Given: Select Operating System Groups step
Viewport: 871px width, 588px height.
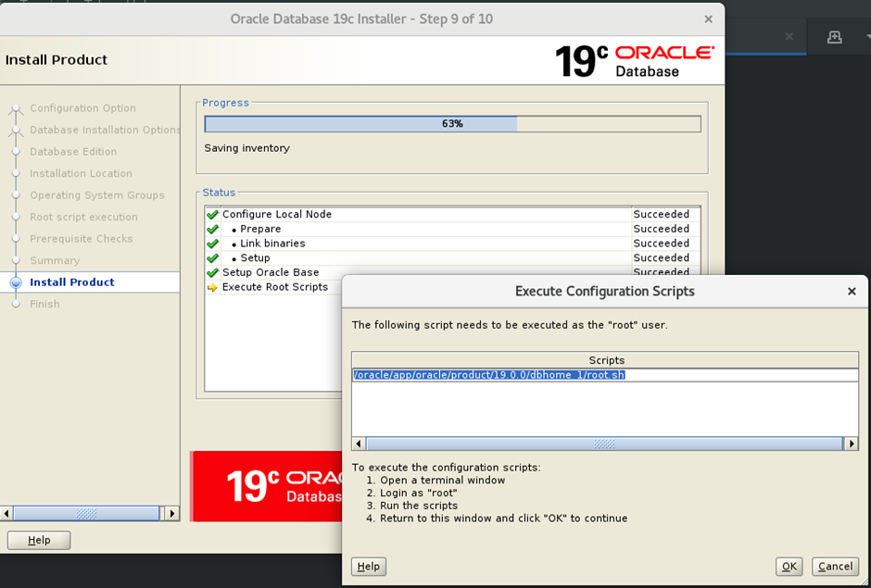Looking at the screenshot, I should [x=97, y=194].
